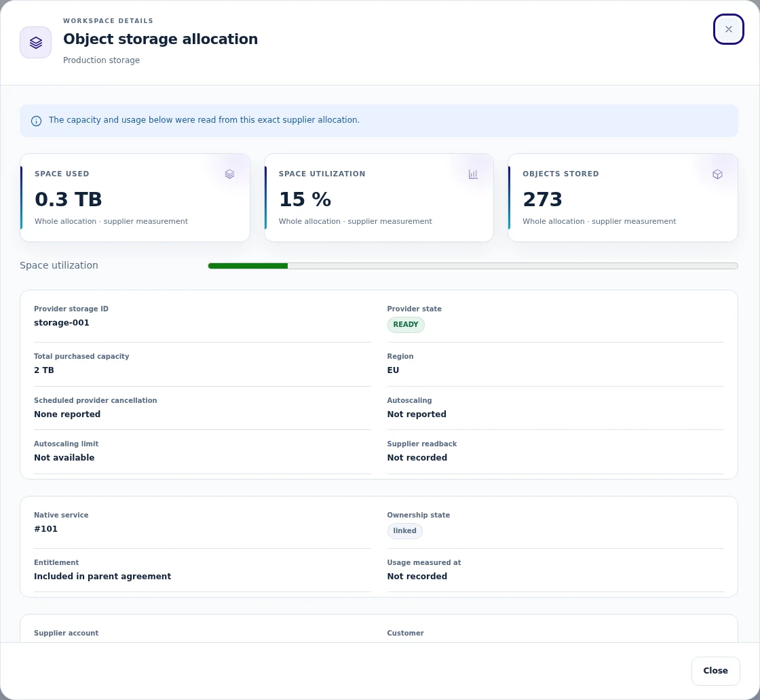
Task: Click the Space utilization progress bar
Action: tap(473, 266)
